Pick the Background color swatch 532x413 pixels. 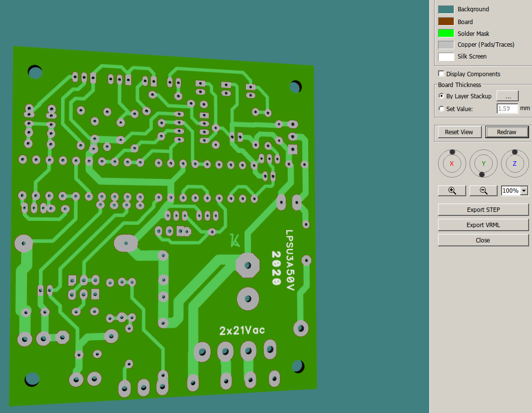446,9
